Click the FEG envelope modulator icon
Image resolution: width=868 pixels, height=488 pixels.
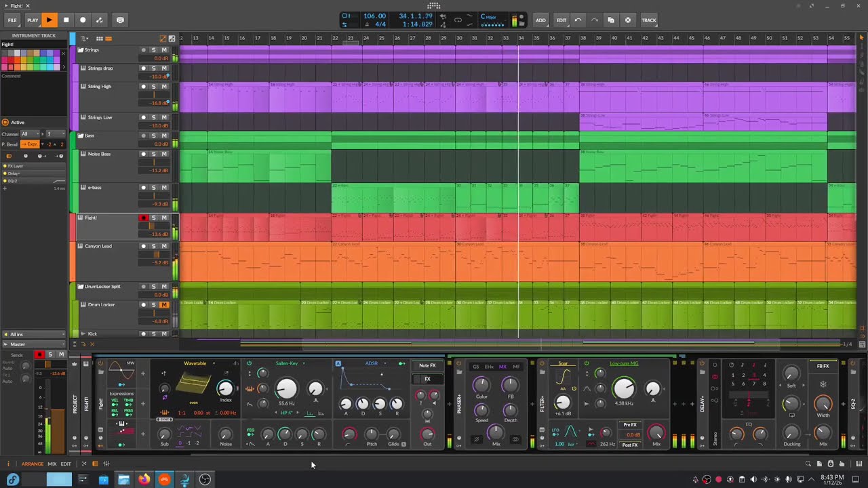[251, 432]
